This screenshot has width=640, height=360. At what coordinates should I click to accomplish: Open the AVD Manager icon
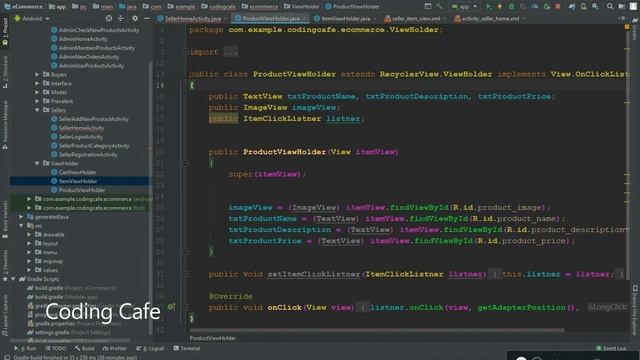tap(584, 7)
